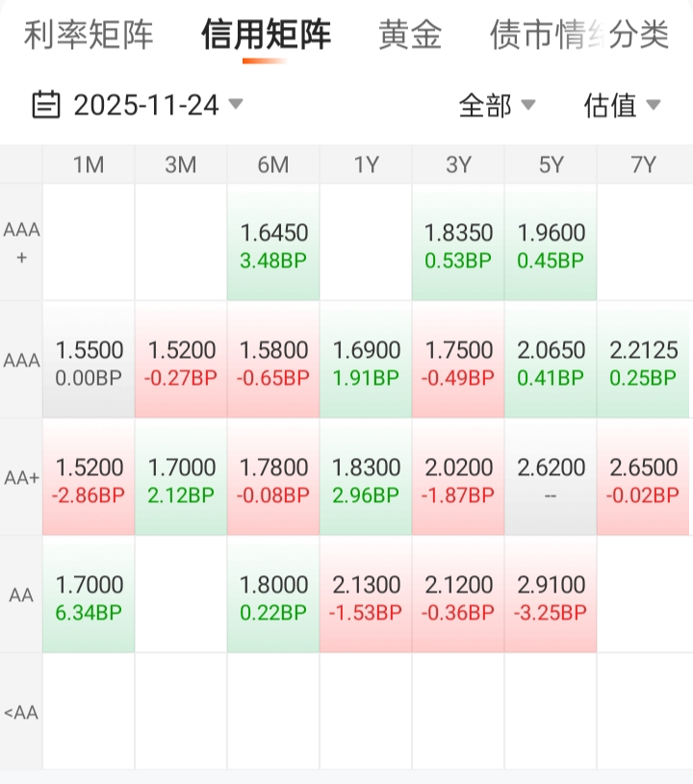Open the 黄金 tab
Viewport: 693px width, 784px height.
pyautogui.click(x=410, y=36)
